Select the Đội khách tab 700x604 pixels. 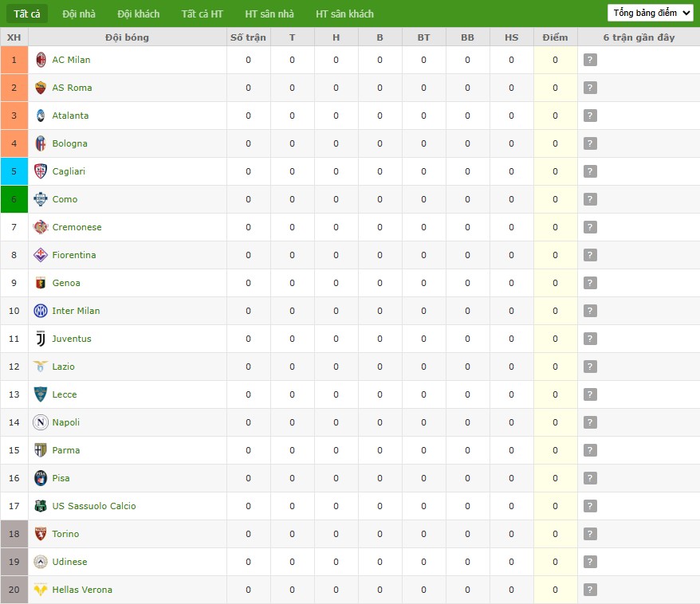coord(138,14)
